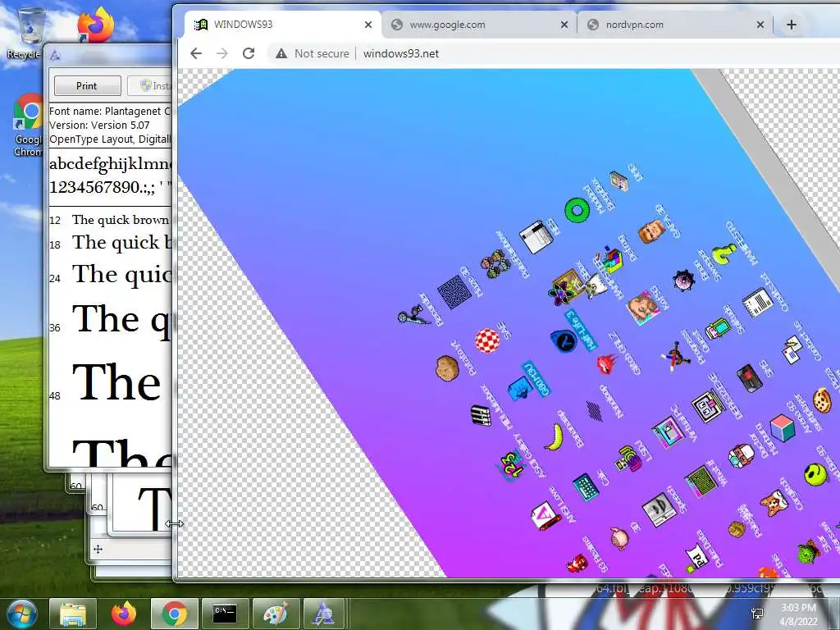
Task: Open the gray Speech face icon
Action: 659,509
